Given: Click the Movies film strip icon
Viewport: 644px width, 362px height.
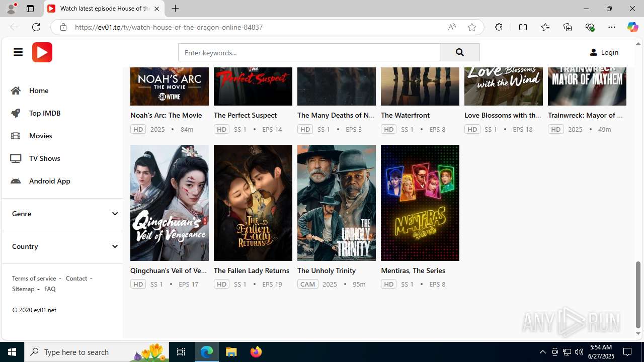Looking at the screenshot, I should [x=16, y=136].
